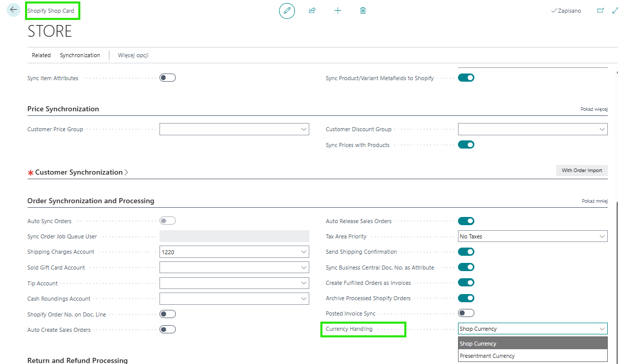Enable Posted Invoice Sync
618x364 pixels.
[x=466, y=313]
